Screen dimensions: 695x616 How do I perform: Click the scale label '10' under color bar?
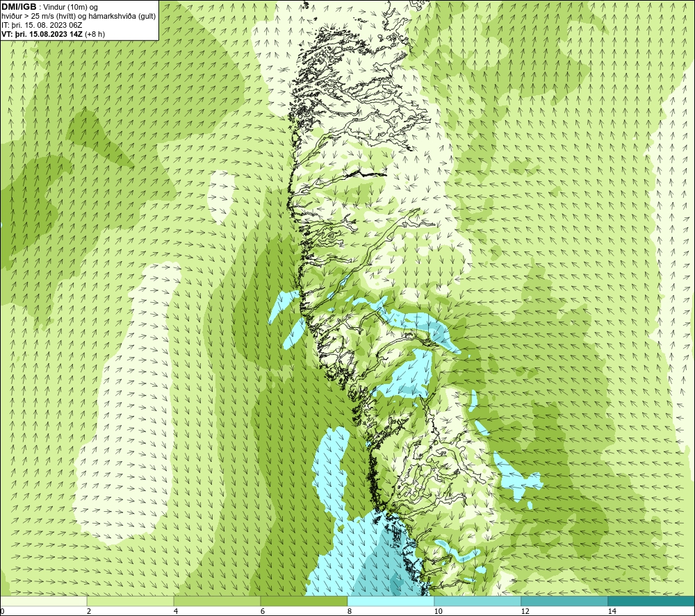[x=439, y=611]
